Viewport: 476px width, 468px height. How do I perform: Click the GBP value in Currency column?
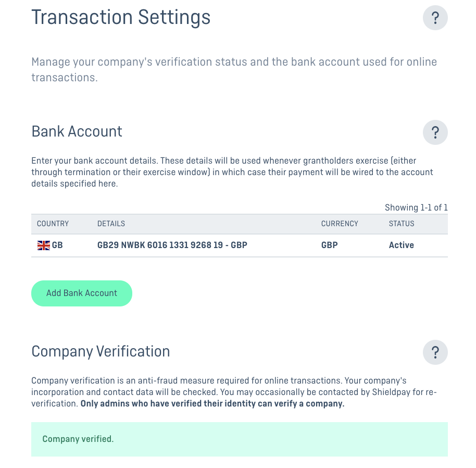point(329,245)
